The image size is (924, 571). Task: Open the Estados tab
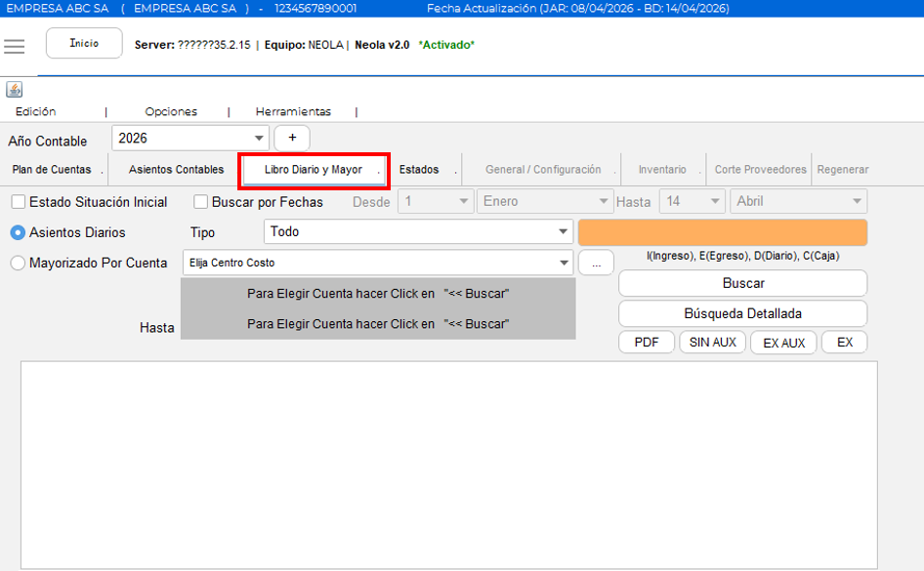tap(419, 170)
